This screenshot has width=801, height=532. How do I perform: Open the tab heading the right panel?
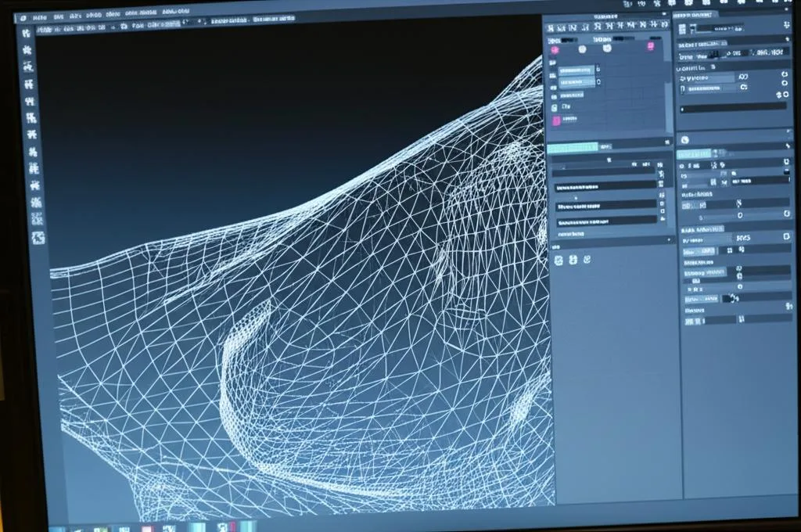click(x=695, y=15)
